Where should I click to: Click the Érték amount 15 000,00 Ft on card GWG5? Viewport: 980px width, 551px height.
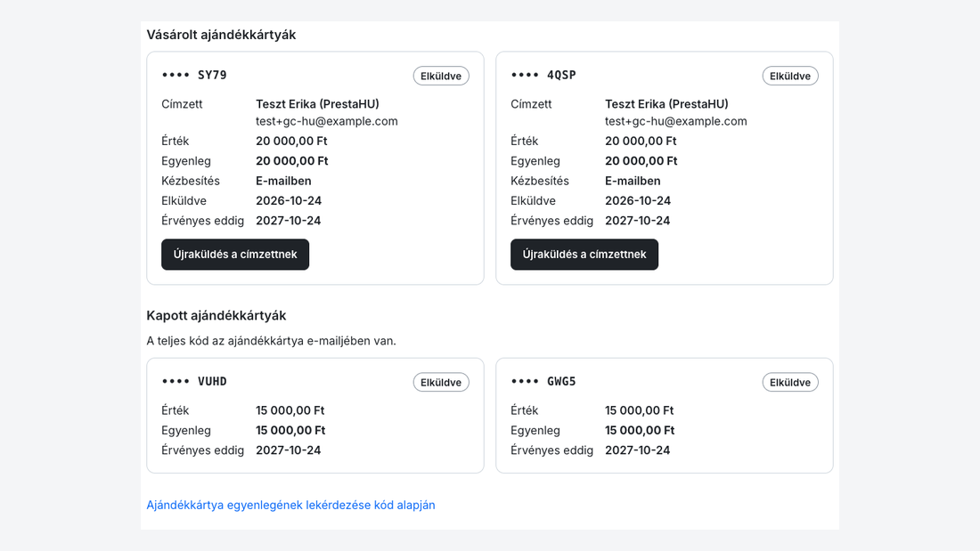click(640, 410)
